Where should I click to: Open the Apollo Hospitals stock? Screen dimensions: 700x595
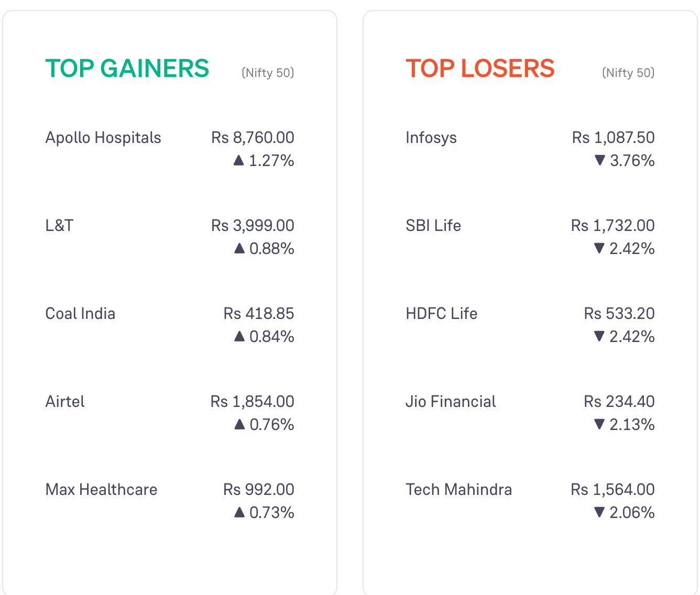click(103, 138)
